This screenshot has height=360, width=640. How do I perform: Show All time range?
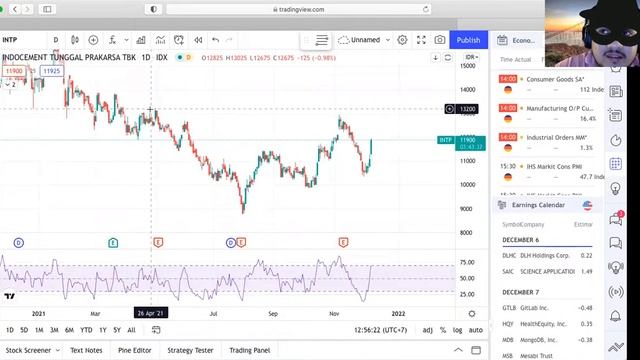click(131, 330)
